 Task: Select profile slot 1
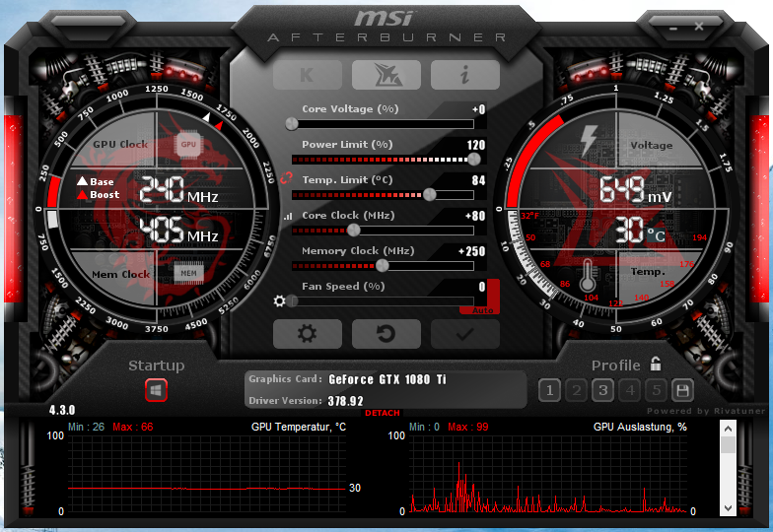[550, 390]
